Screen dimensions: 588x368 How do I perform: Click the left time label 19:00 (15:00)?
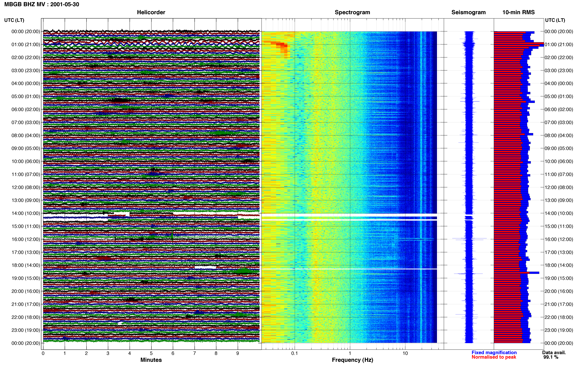pos(26,278)
